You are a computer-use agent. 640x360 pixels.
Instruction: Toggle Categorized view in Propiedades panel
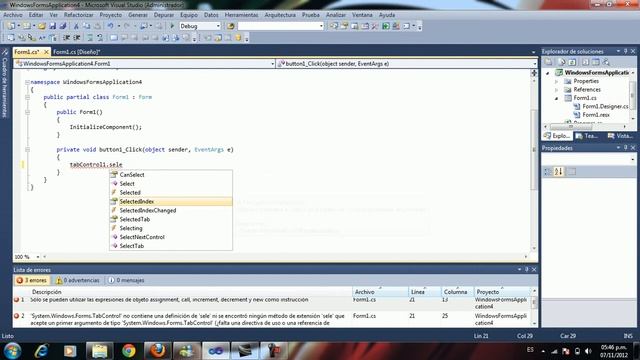548,172
